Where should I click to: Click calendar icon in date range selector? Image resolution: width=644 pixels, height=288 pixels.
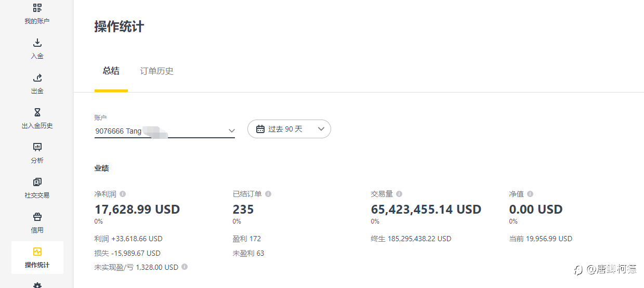pos(260,129)
